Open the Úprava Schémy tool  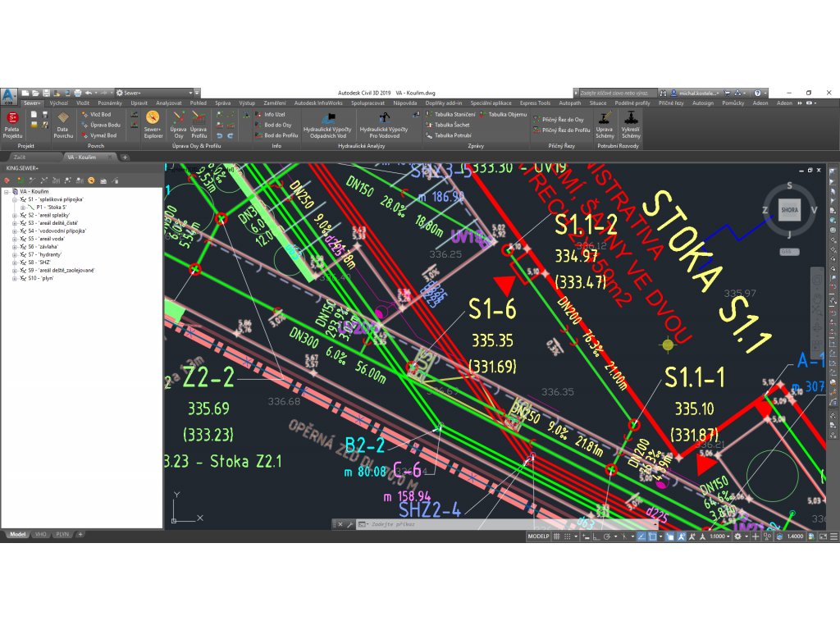point(605,125)
